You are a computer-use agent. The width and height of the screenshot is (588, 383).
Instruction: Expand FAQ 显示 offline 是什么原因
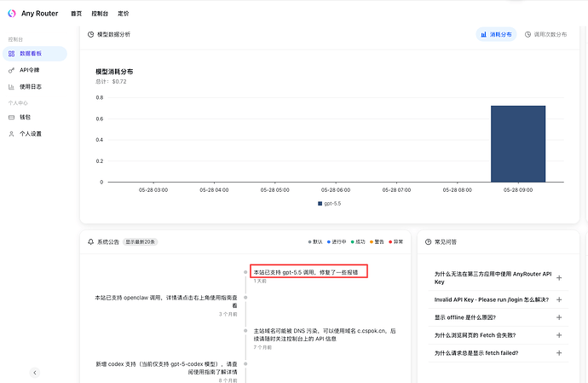point(498,317)
